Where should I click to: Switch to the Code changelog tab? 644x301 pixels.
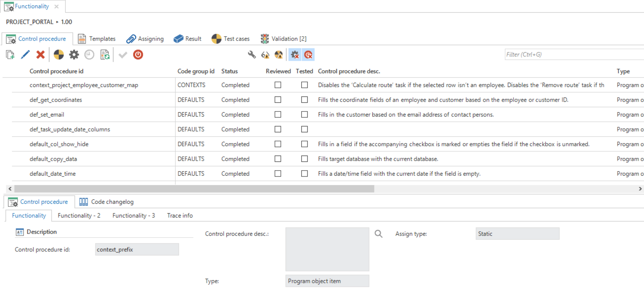click(x=106, y=202)
